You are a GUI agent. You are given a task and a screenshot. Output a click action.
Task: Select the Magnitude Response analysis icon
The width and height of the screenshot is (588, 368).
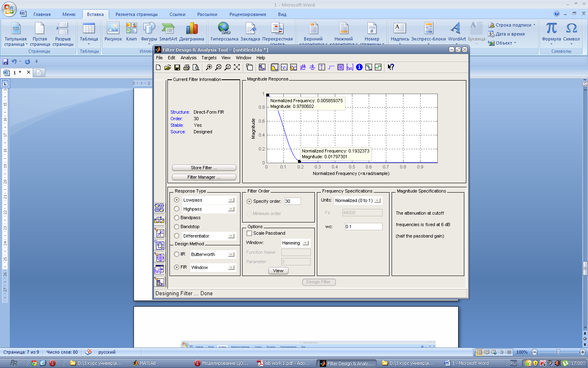pos(274,67)
